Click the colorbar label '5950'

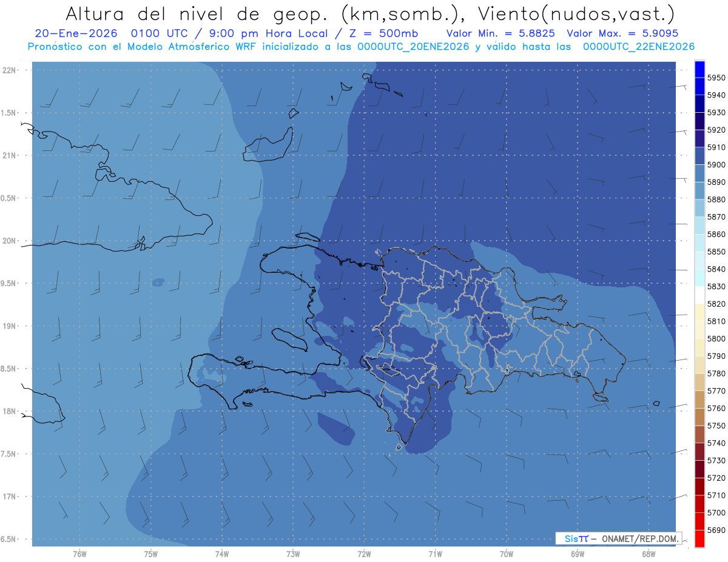click(x=716, y=78)
